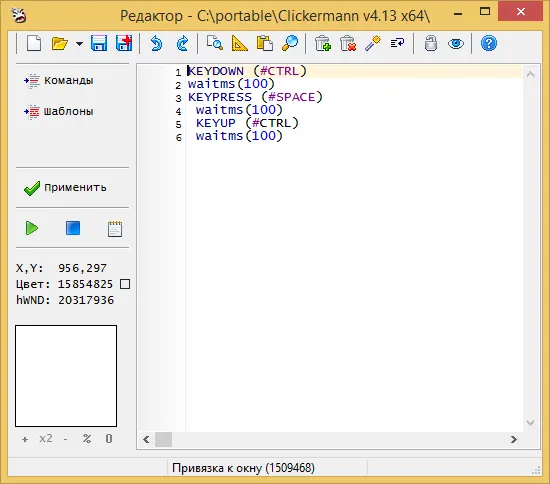Screen dimensions: 550x484
Task: Click the horizontal scrollbar thumb
Action: click(163, 439)
